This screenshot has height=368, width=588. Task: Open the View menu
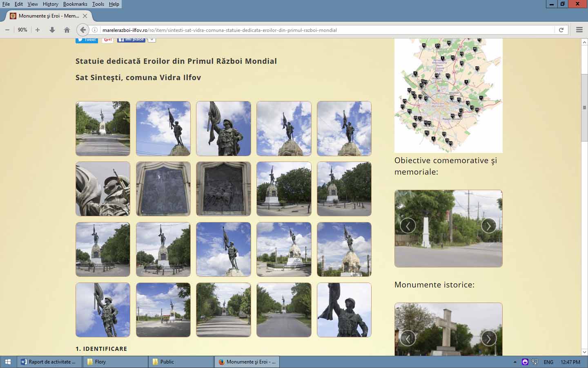[x=33, y=4]
